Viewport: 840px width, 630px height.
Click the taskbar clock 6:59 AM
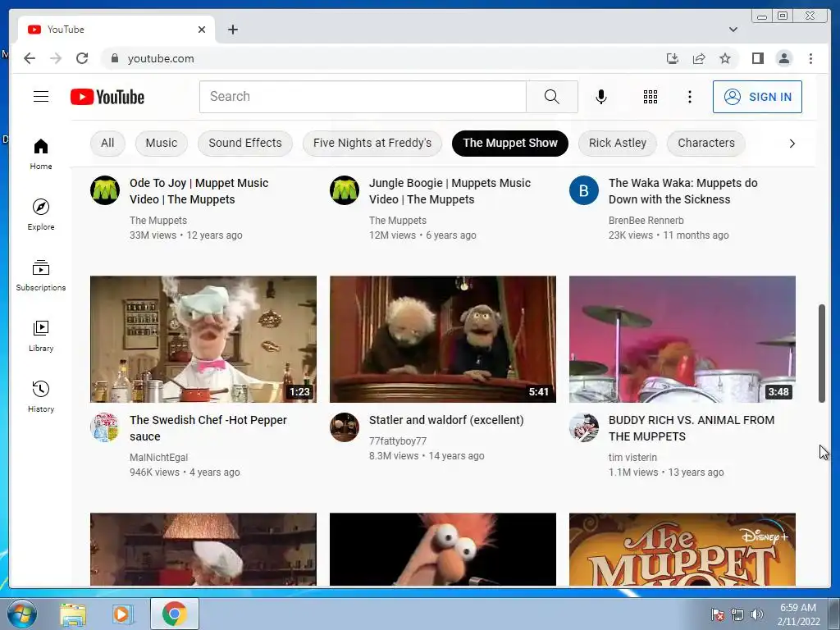(x=798, y=614)
